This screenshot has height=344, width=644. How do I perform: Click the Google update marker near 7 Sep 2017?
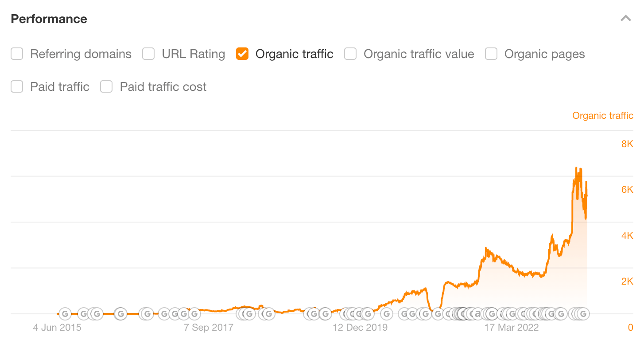pyautogui.click(x=194, y=313)
